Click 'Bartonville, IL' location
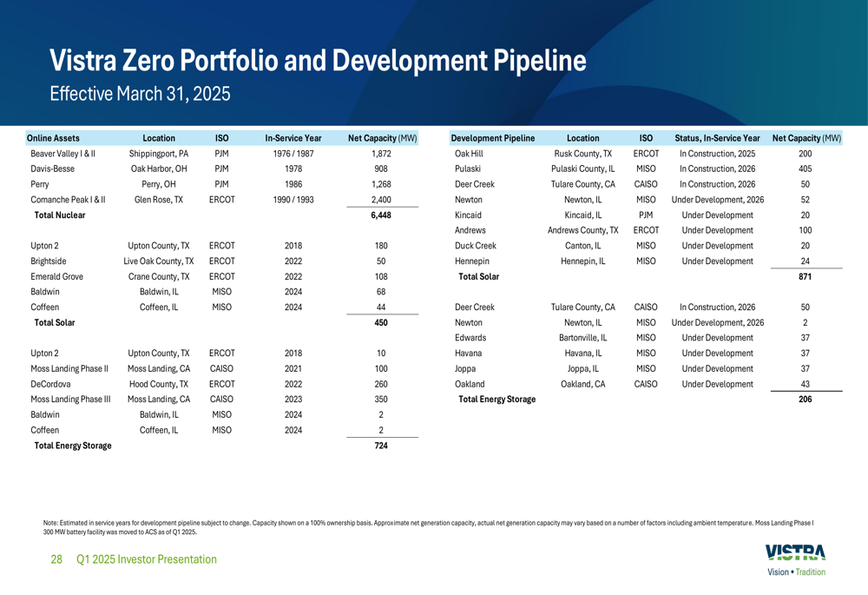Viewport: 868px width, 595px height. (583, 337)
